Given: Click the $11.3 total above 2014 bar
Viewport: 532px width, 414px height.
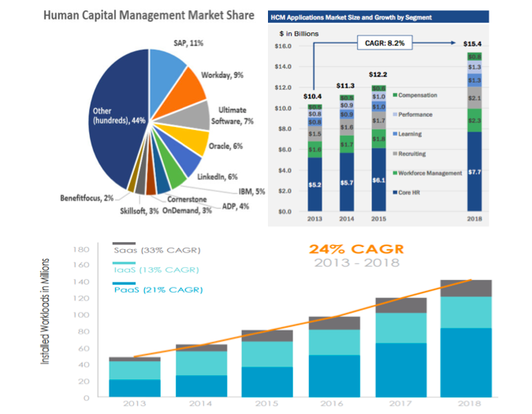Looking at the screenshot, I should (345, 85).
